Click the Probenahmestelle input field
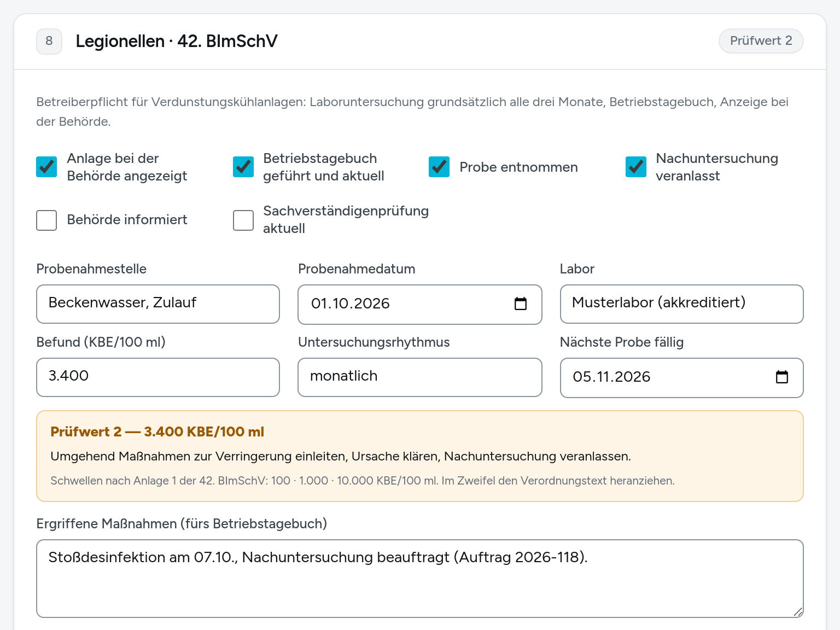This screenshot has height=630, width=840. (158, 304)
